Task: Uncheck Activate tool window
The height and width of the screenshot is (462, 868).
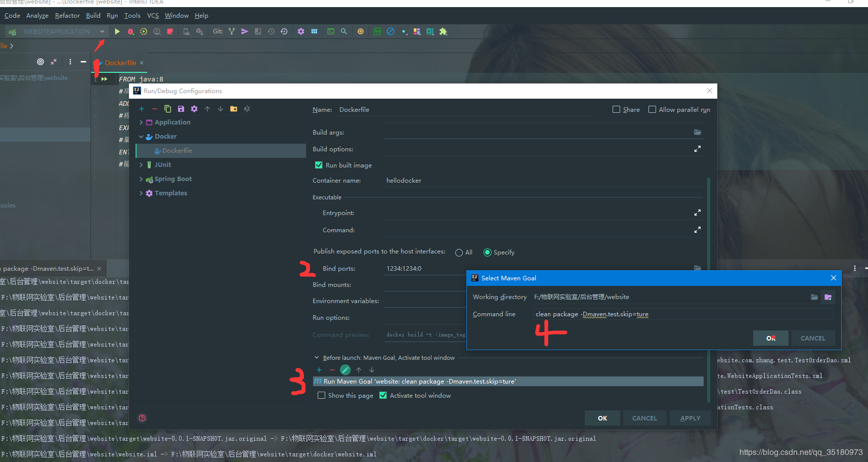Action: coord(383,395)
